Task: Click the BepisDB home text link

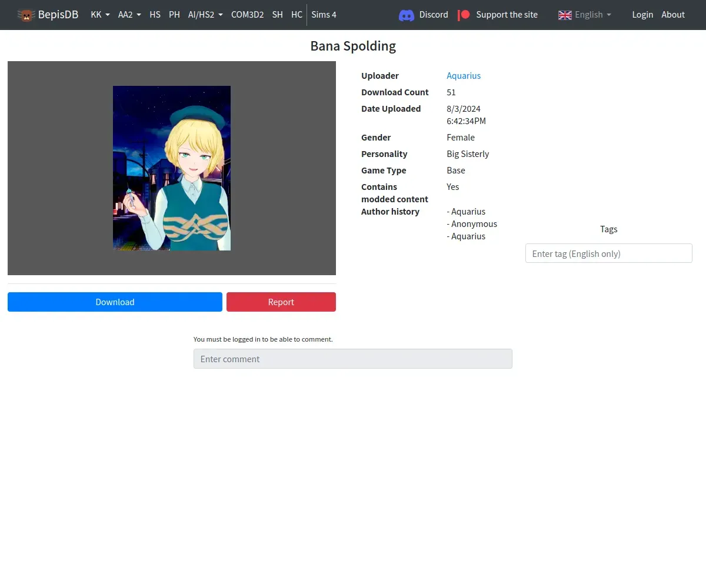Action: [x=58, y=15]
